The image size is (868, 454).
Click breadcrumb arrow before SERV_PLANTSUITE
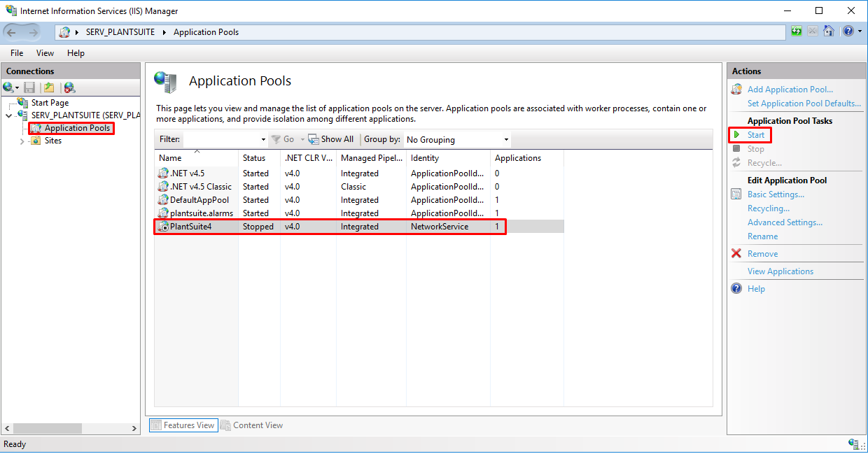tap(78, 32)
